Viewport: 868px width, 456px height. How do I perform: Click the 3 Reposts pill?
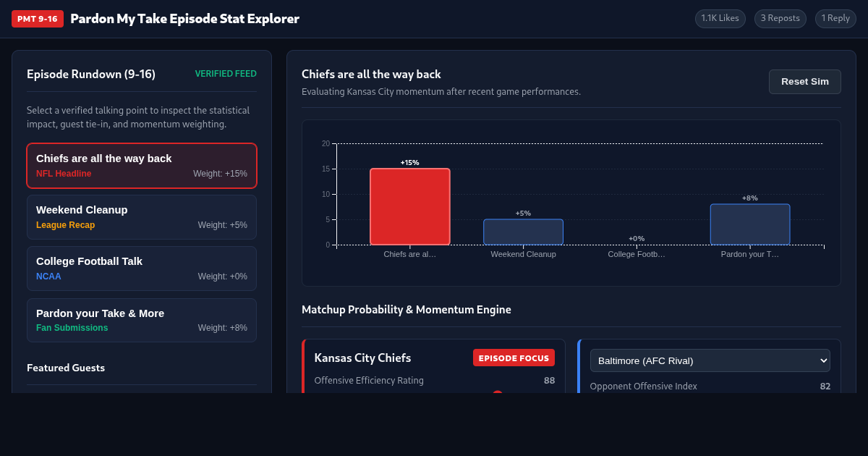pos(780,19)
